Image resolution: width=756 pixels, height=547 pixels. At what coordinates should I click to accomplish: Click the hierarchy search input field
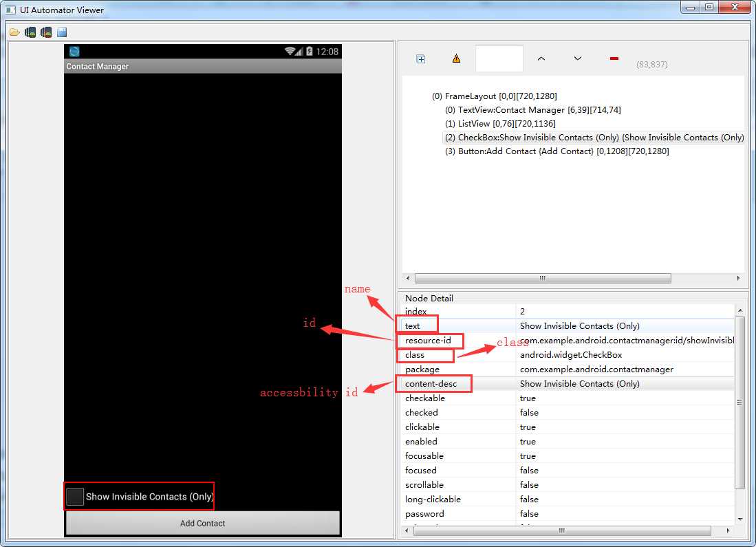point(499,58)
